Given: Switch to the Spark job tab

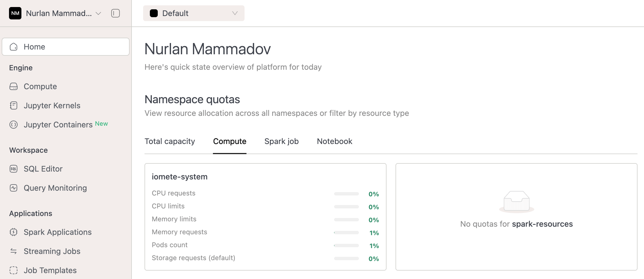Looking at the screenshot, I should click(281, 141).
